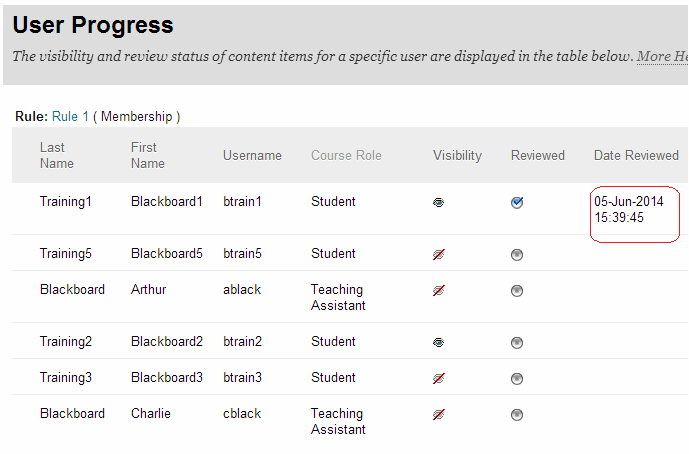The height and width of the screenshot is (454, 689).
Task: Click the hidden visibility icon for btrain3
Action: click(439, 378)
